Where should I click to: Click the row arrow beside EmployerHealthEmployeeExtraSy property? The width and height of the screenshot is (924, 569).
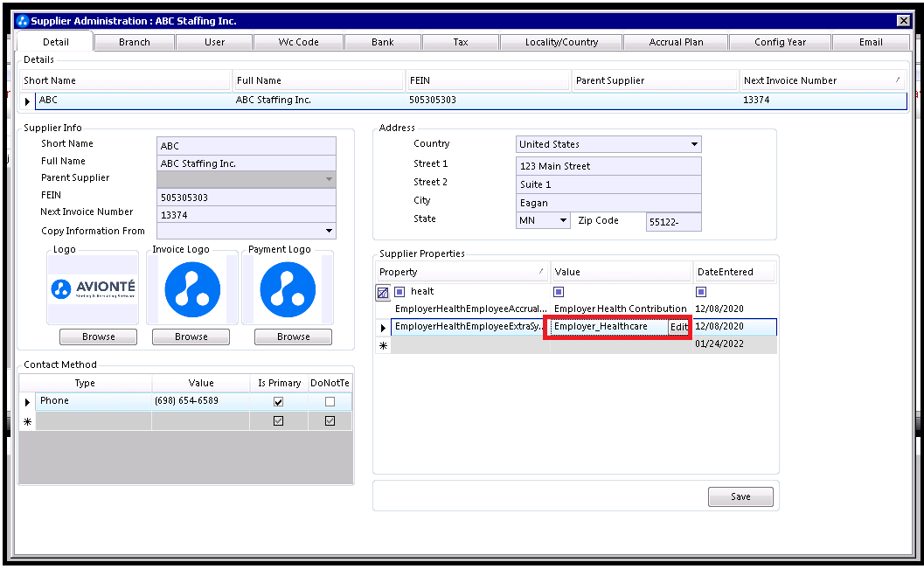[x=383, y=328]
